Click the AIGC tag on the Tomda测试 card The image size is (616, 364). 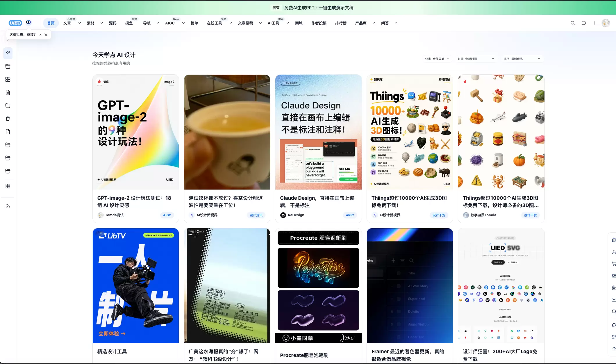tap(167, 215)
